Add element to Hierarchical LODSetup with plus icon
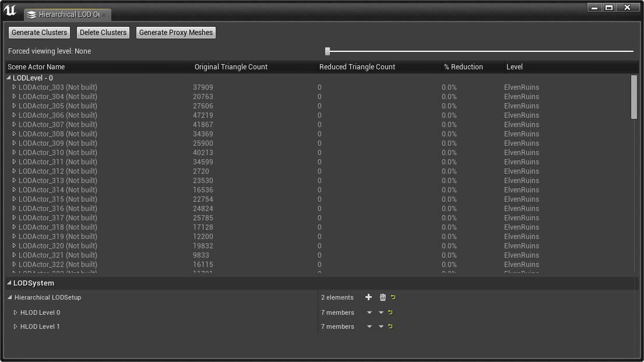This screenshot has width=644, height=362. [368, 297]
